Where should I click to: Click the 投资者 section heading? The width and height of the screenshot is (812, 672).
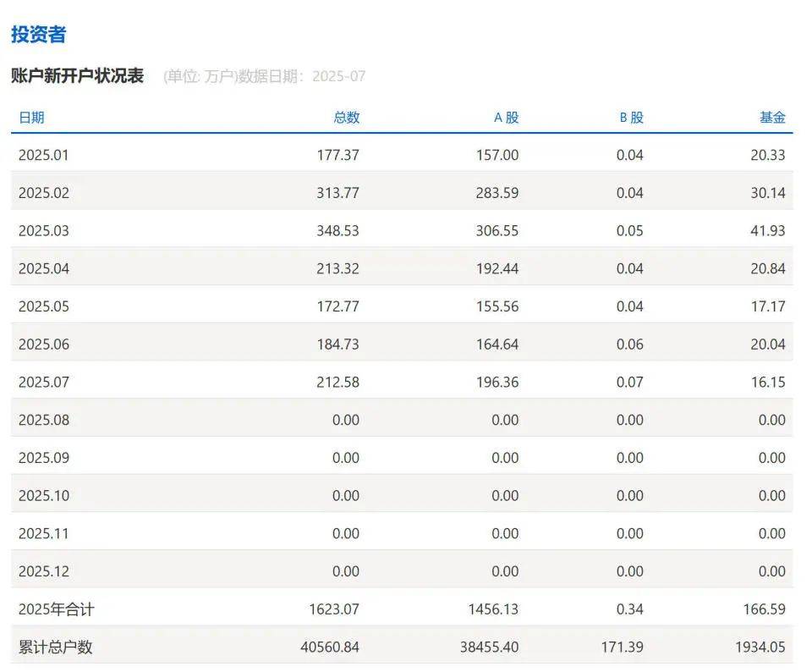coord(38,36)
